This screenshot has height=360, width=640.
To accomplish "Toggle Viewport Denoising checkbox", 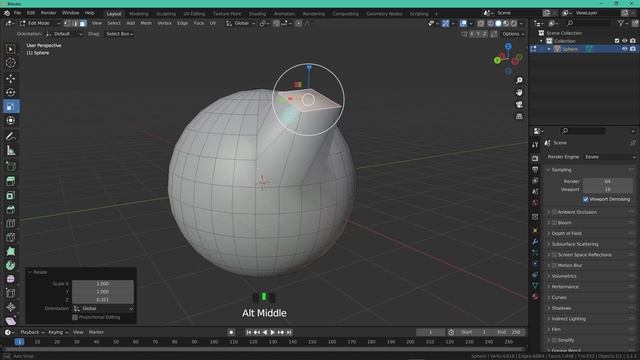I will click(x=586, y=199).
